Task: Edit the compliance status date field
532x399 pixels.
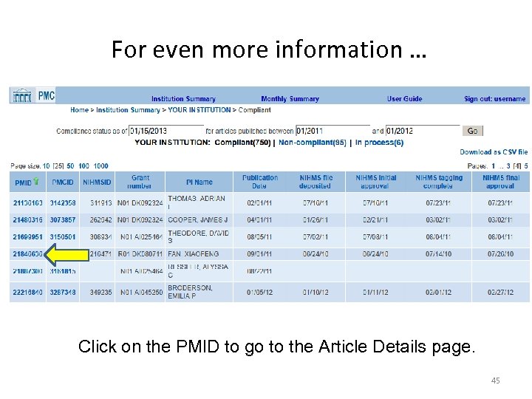Action: pos(166,131)
